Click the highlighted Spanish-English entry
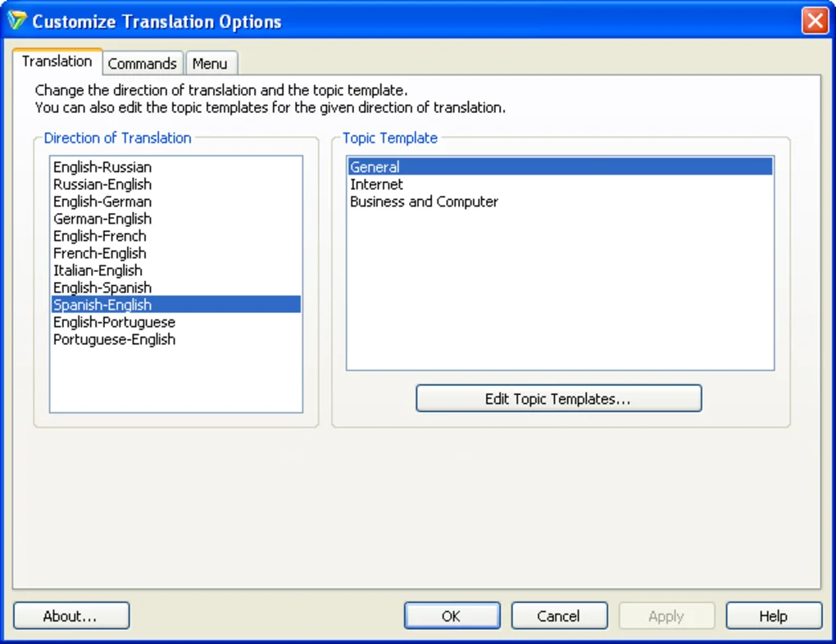836x644 pixels. pyautogui.click(x=175, y=305)
